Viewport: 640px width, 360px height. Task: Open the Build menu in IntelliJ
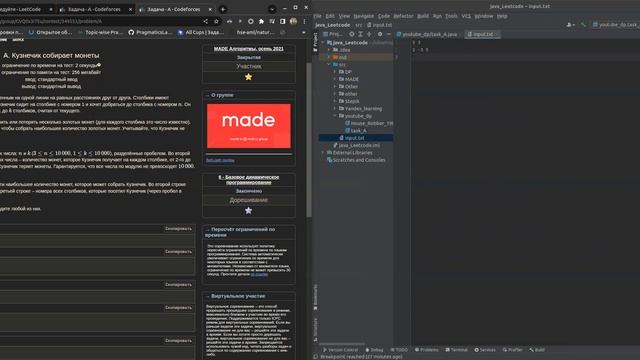click(423, 16)
